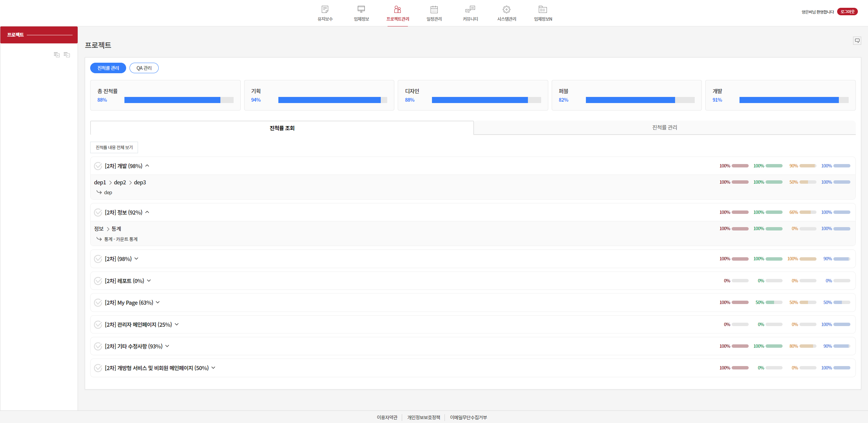Click the 진척률 내용 전체 보기 button

[x=114, y=147]
